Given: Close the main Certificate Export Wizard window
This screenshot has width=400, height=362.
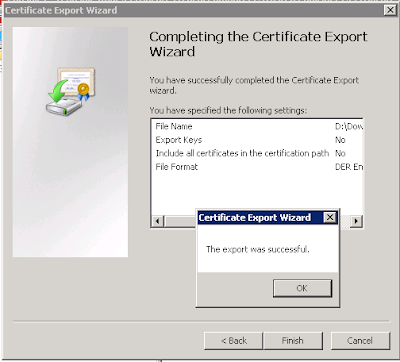Looking at the screenshot, I should pos(390,10).
